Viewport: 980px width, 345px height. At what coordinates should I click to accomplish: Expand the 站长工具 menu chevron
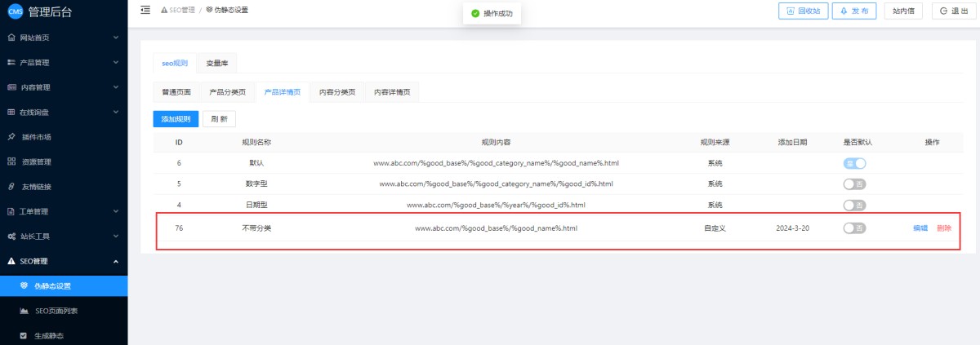coord(116,237)
